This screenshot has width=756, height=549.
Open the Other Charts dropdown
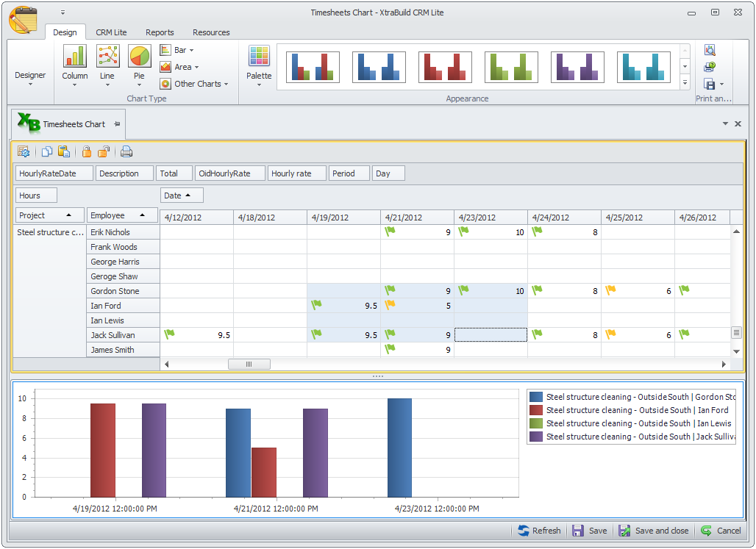194,84
